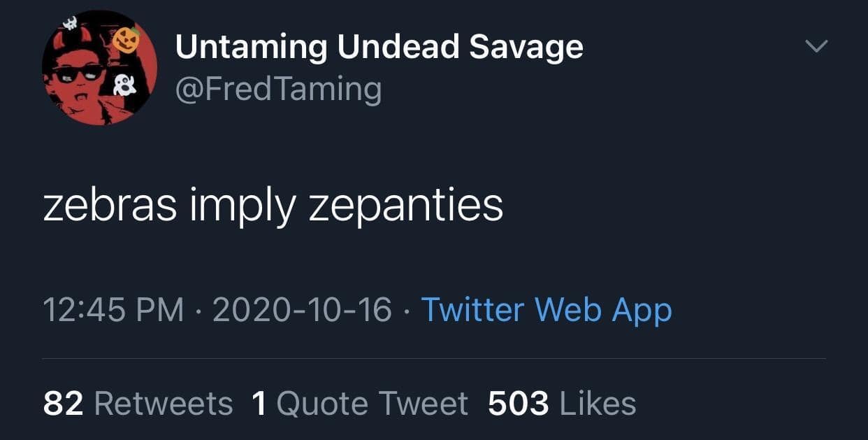Click the 2020-10-16 date
Image resolution: width=868 pixels, height=440 pixels.
(x=302, y=310)
